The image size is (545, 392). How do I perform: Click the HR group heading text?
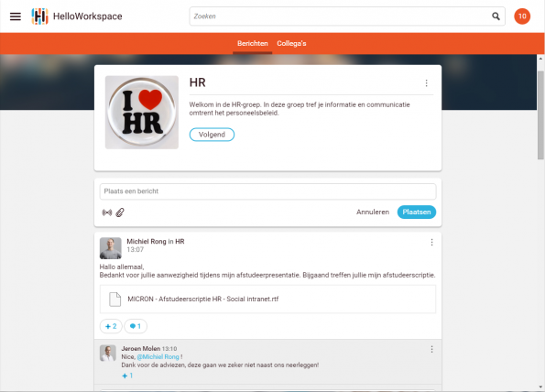pyautogui.click(x=198, y=82)
